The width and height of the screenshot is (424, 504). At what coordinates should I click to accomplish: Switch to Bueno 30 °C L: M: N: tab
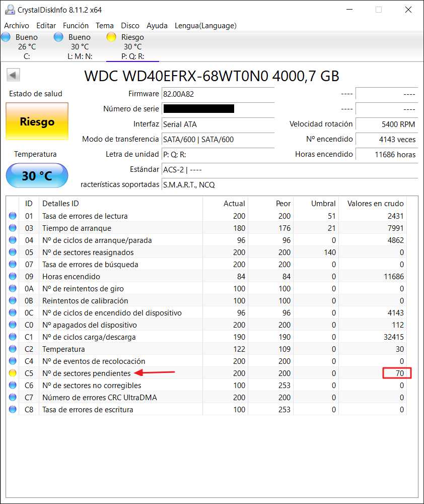pyautogui.click(x=80, y=46)
